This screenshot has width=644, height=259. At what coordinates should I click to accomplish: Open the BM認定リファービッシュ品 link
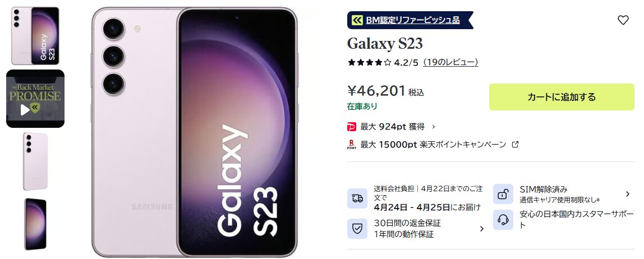coord(412,20)
